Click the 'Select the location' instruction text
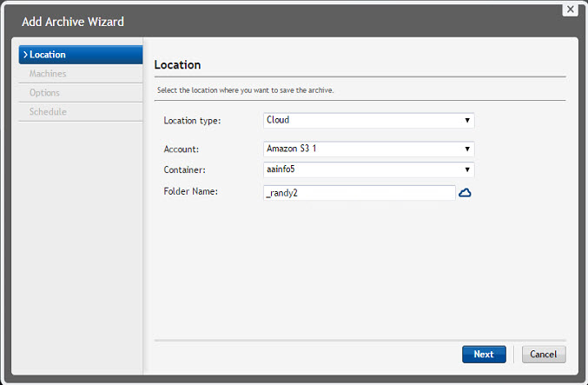 pyautogui.click(x=245, y=90)
